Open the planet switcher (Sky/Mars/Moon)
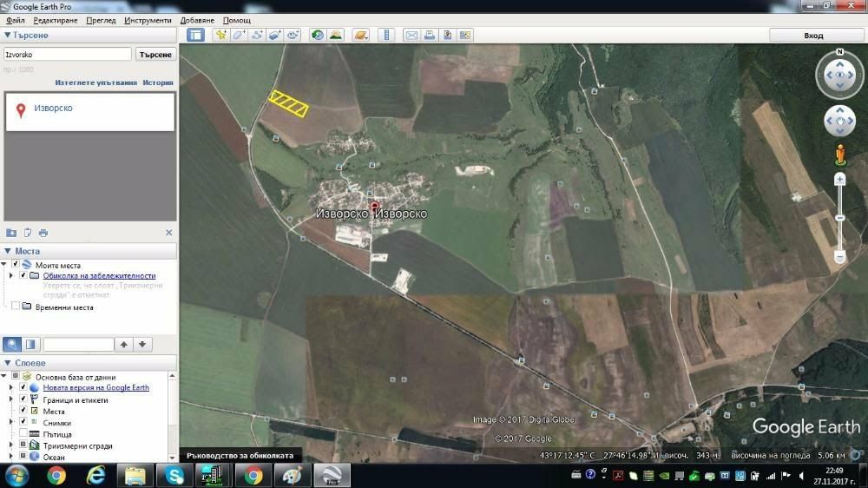Screen dimensions: 868x488 [x=361, y=35]
